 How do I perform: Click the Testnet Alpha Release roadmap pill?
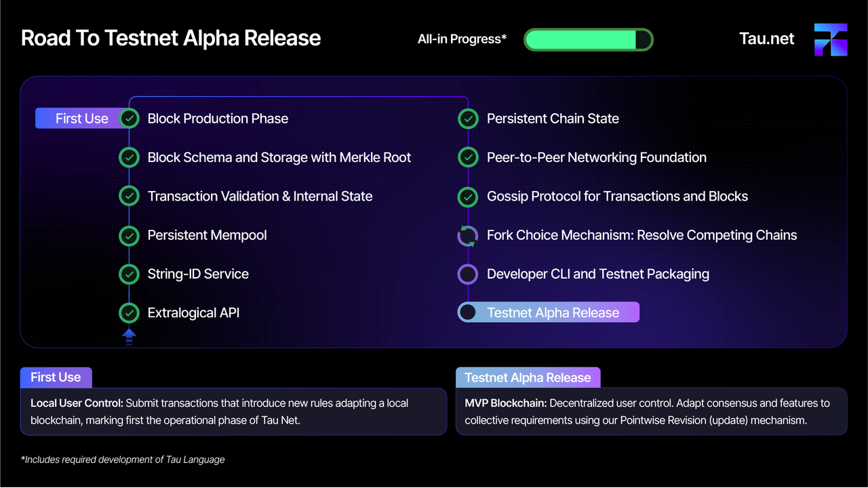549,312
